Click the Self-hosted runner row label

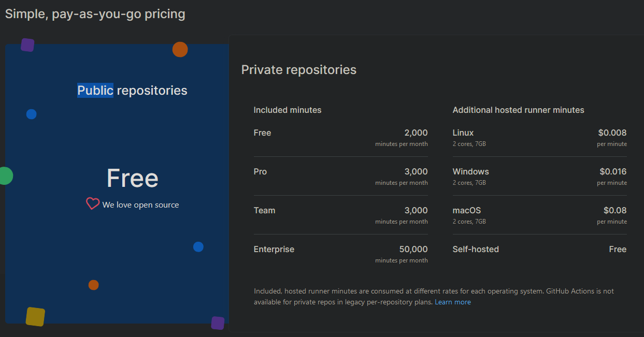[476, 249]
